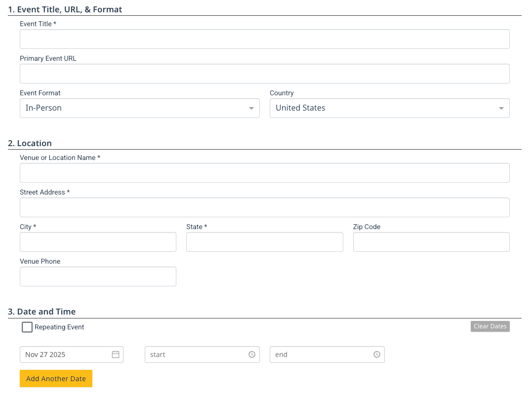
Task: Click the Event Format dropdown arrow
Action: point(251,109)
